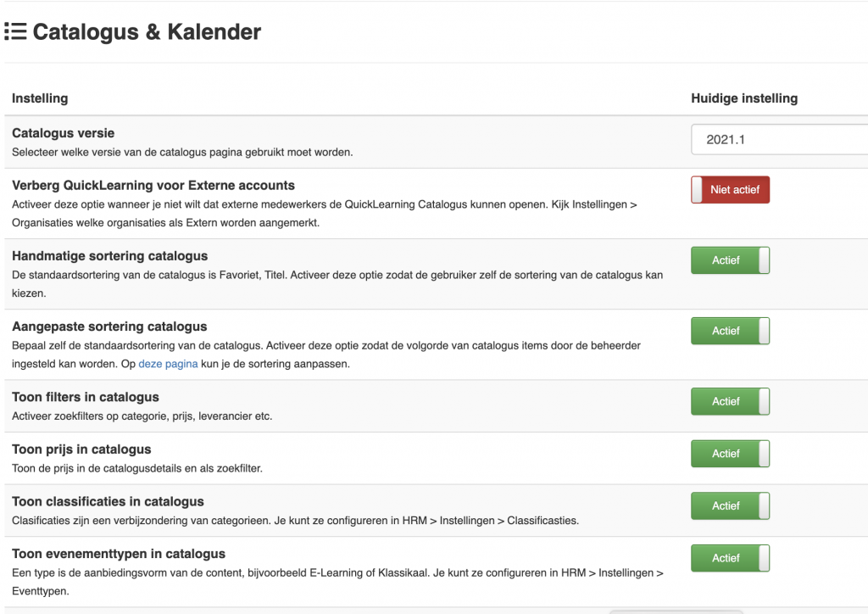Click the Toon prijs in catalogus title
Image resolution: width=868 pixels, height=614 pixels.
pos(81,449)
